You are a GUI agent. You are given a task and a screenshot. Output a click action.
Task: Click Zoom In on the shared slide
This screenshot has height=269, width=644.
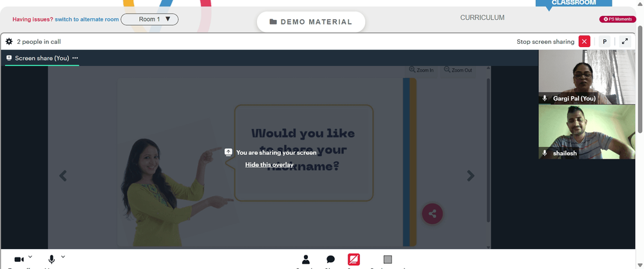(421, 70)
